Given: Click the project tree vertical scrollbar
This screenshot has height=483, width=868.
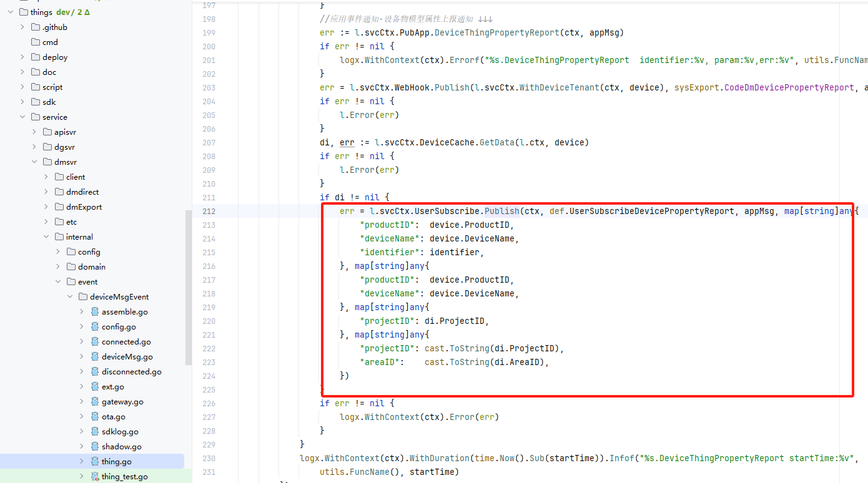Looking at the screenshot, I should (189, 287).
